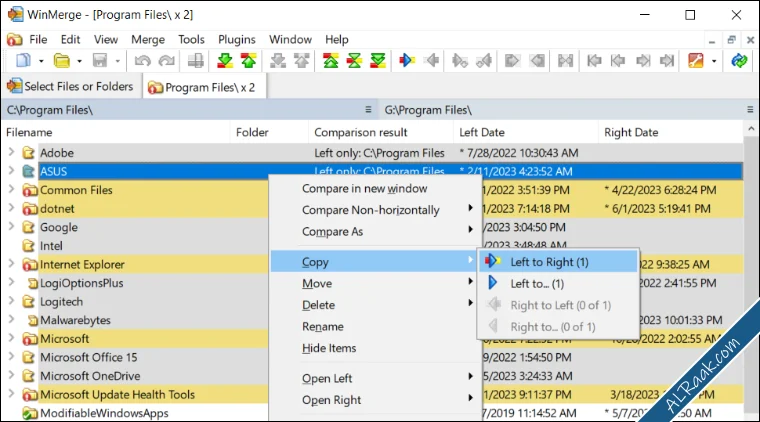Click the Auto Merge toolbar icon
The image size is (760, 422).
point(565,61)
